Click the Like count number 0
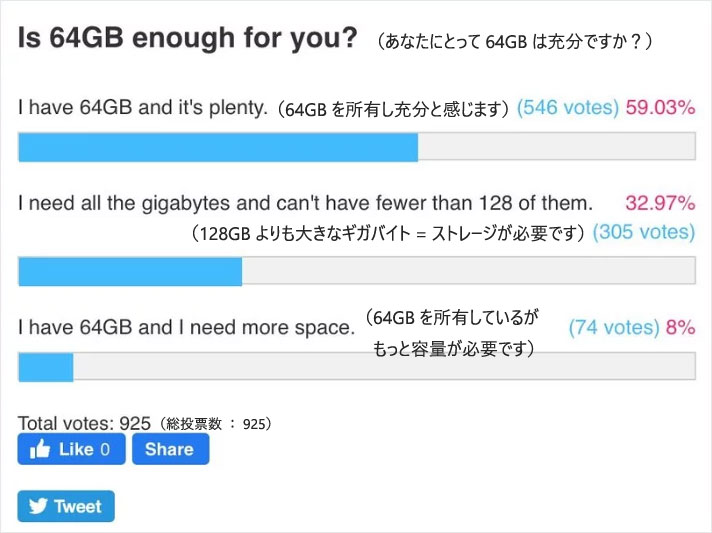 click(105, 449)
